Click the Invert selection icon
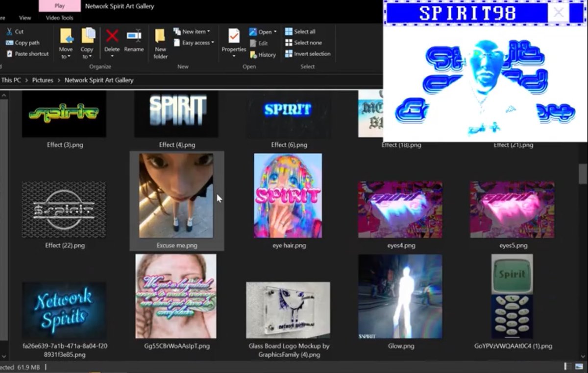The width and height of the screenshot is (588, 373). pos(289,54)
